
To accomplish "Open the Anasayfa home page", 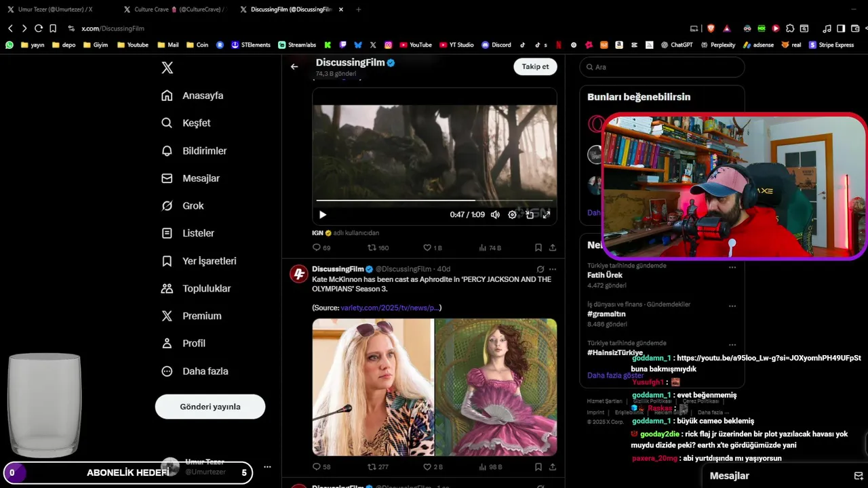I will pos(193,96).
